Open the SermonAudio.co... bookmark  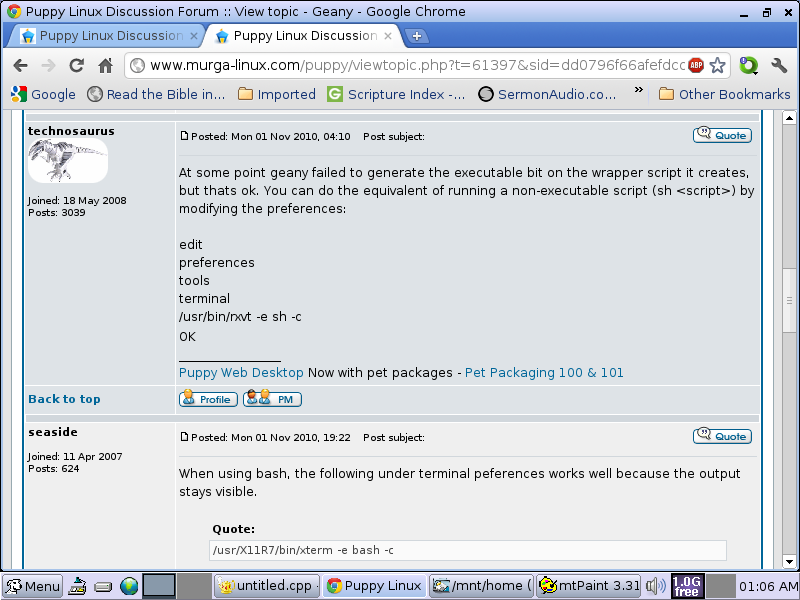tap(547, 94)
